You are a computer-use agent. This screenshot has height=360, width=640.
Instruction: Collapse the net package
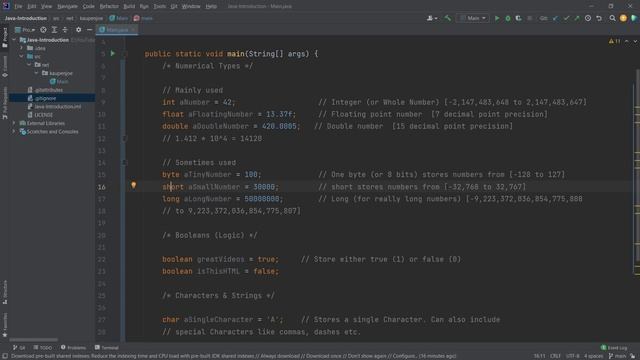29,65
